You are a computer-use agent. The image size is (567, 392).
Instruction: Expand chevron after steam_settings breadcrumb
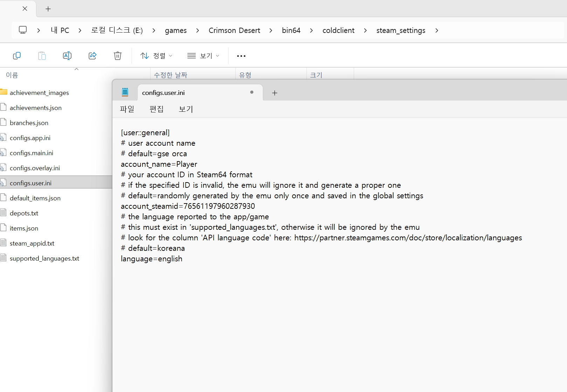pyautogui.click(x=437, y=30)
